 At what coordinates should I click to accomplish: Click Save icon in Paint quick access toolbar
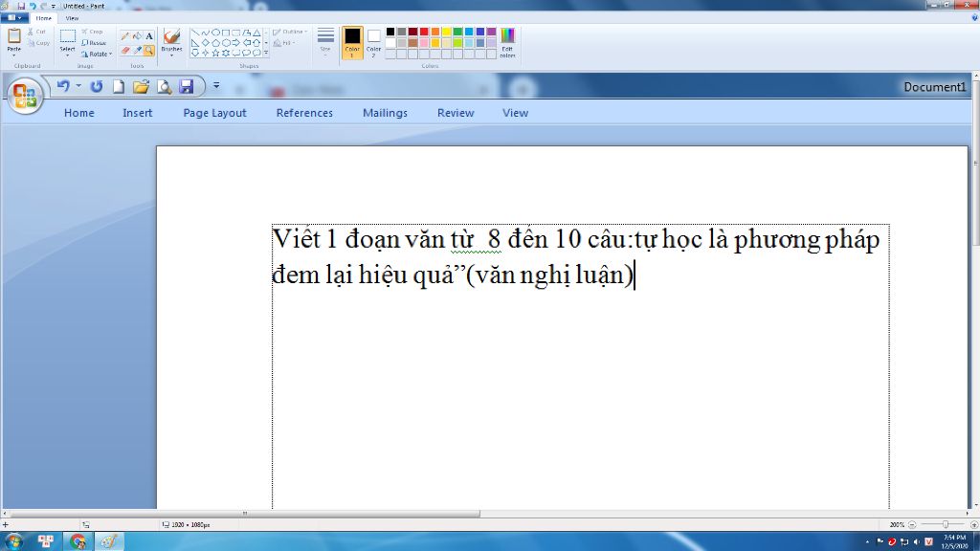pyautogui.click(x=21, y=6)
